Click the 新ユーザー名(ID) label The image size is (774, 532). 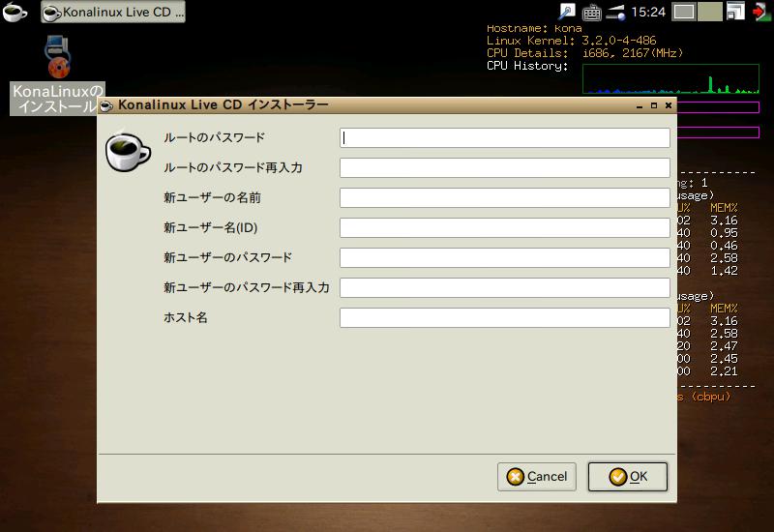pyautogui.click(x=211, y=228)
